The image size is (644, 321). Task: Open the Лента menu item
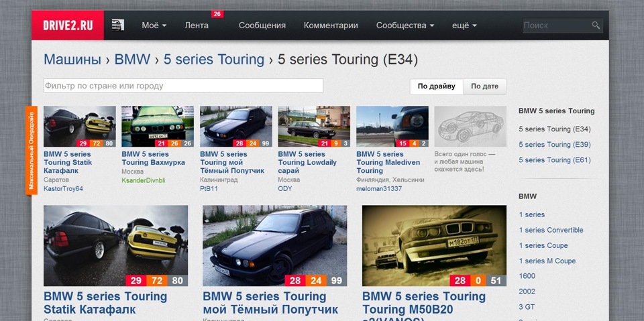tap(197, 25)
